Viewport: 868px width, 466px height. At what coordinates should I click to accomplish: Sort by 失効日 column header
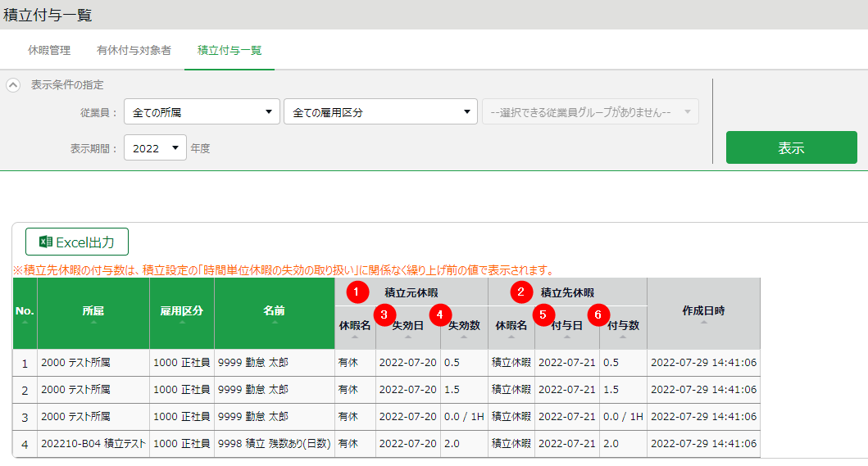pos(408,327)
